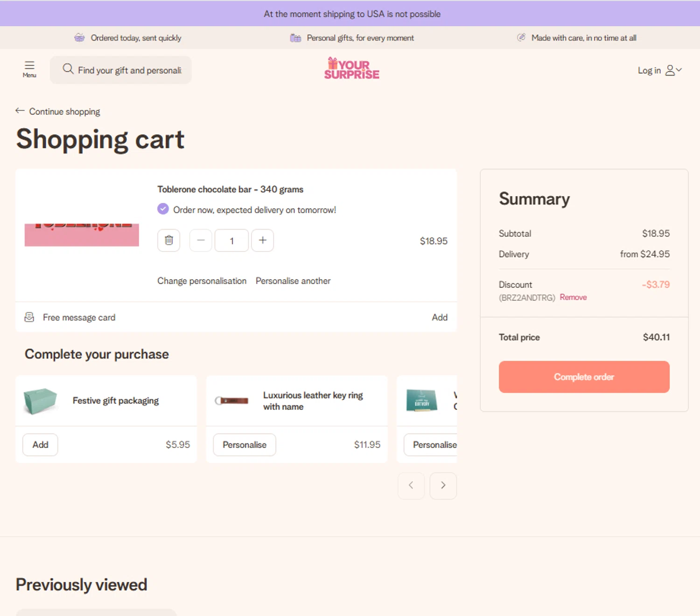
Task: Click Ordered today, sent quickly icon
Action: tap(79, 38)
